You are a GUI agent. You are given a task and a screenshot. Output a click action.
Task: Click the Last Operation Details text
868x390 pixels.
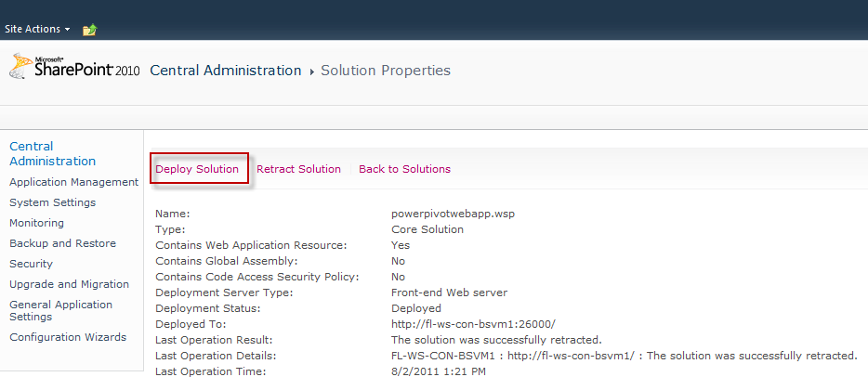(x=624, y=356)
